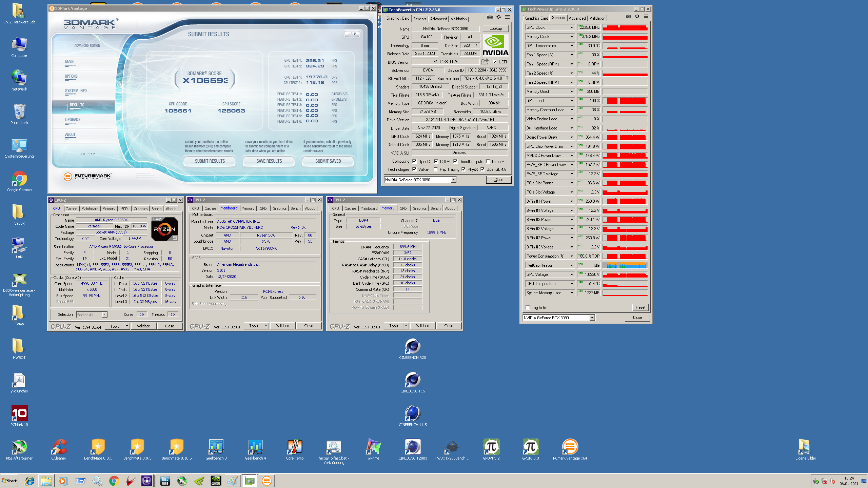Click the screenshot camera icon in GPU-Z Graphics Card window
The width and height of the screenshot is (868, 488).
pyautogui.click(x=490, y=17)
